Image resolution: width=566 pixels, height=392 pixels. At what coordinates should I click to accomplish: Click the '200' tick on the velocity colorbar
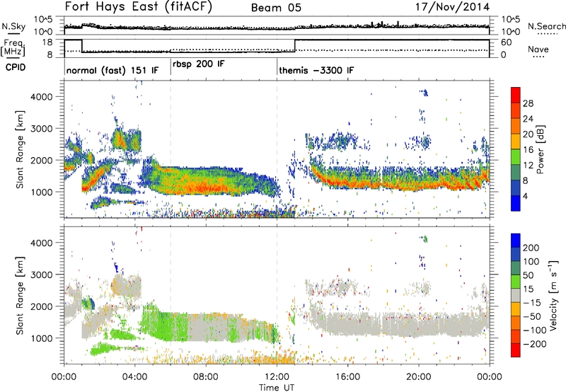531,248
